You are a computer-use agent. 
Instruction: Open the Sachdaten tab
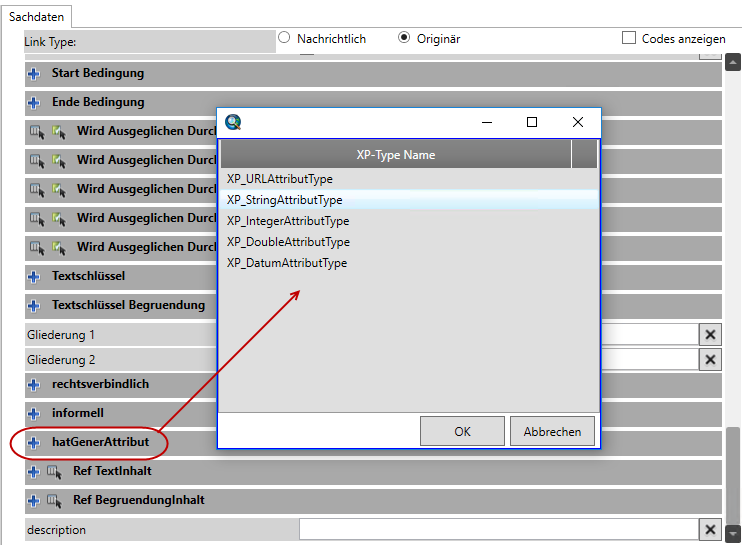pyautogui.click(x=37, y=17)
